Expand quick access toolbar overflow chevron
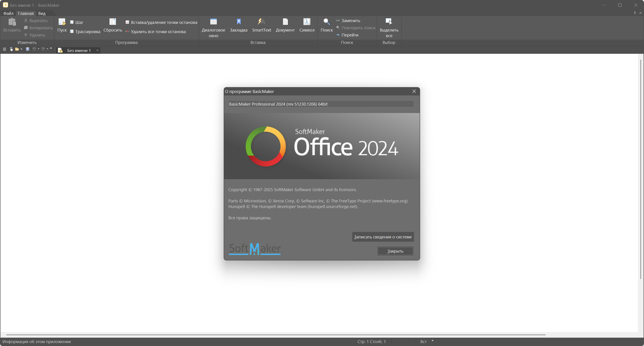 click(x=51, y=48)
